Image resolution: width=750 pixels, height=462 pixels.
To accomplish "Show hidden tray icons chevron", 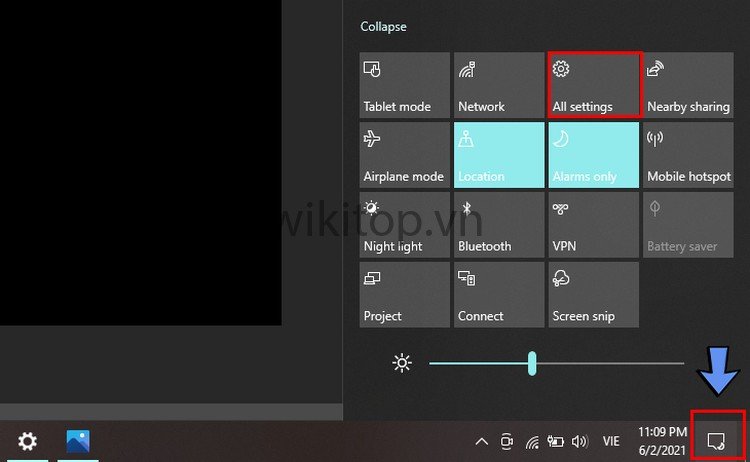I will 481,441.
